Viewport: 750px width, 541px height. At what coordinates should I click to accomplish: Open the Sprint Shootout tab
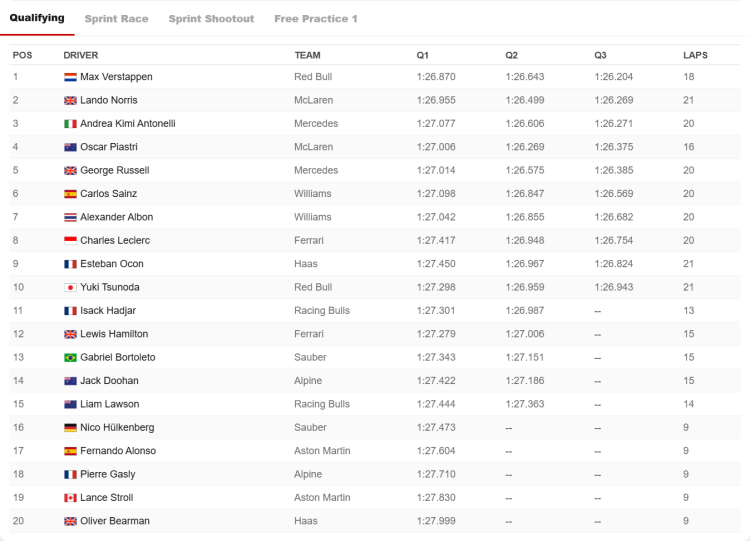pos(211,19)
